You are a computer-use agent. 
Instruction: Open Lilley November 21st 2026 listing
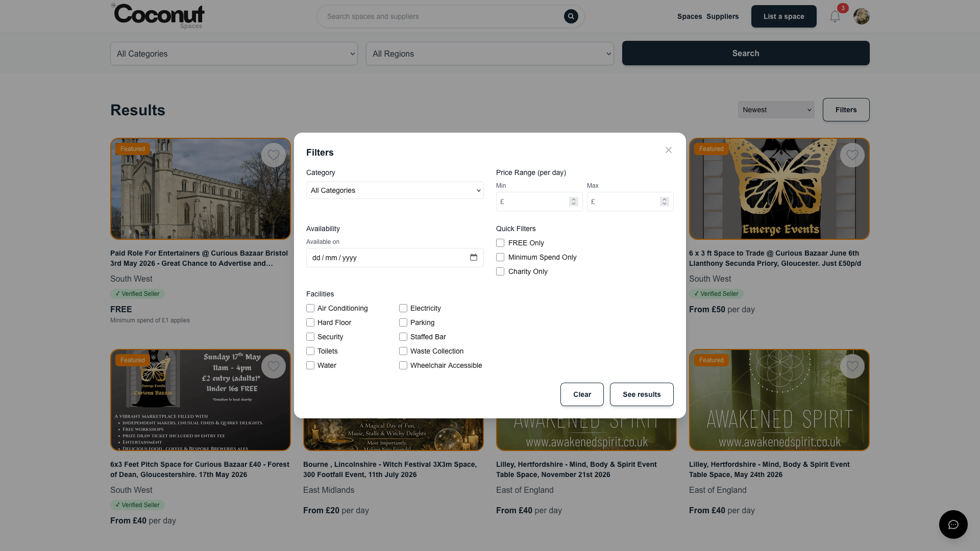(x=576, y=469)
